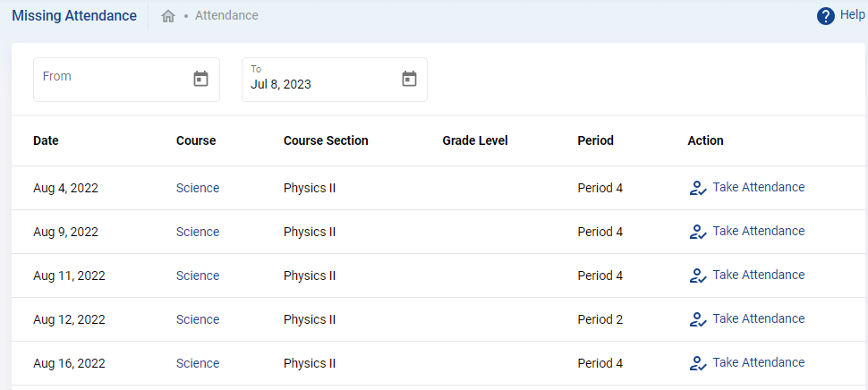Click the To date field showing Jul 8, 2023
868x390 pixels.
(x=335, y=80)
